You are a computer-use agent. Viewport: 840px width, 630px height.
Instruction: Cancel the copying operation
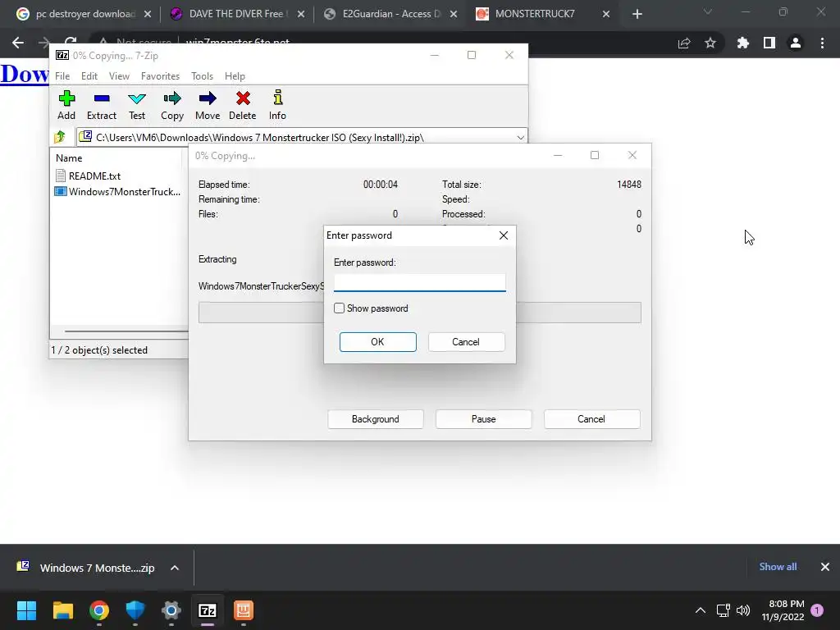coord(591,419)
